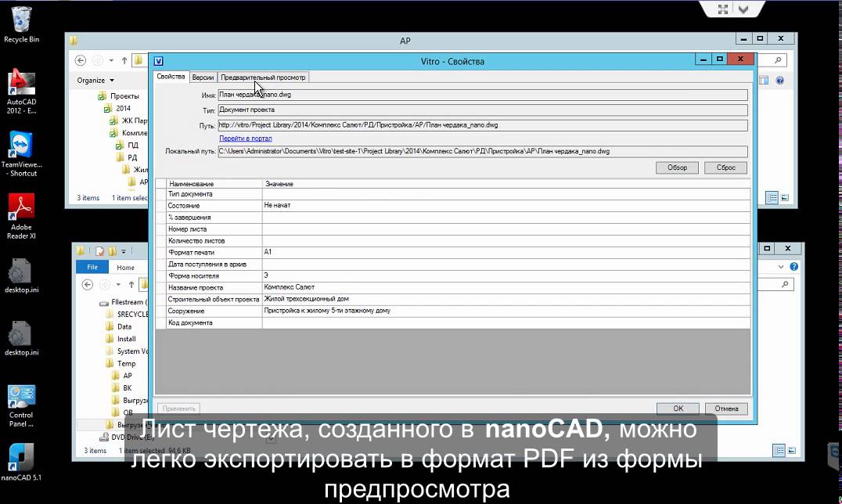Viewport: 842px width, 504px height.
Task: Open the Organize dropdown in AP window
Action: tap(95, 80)
